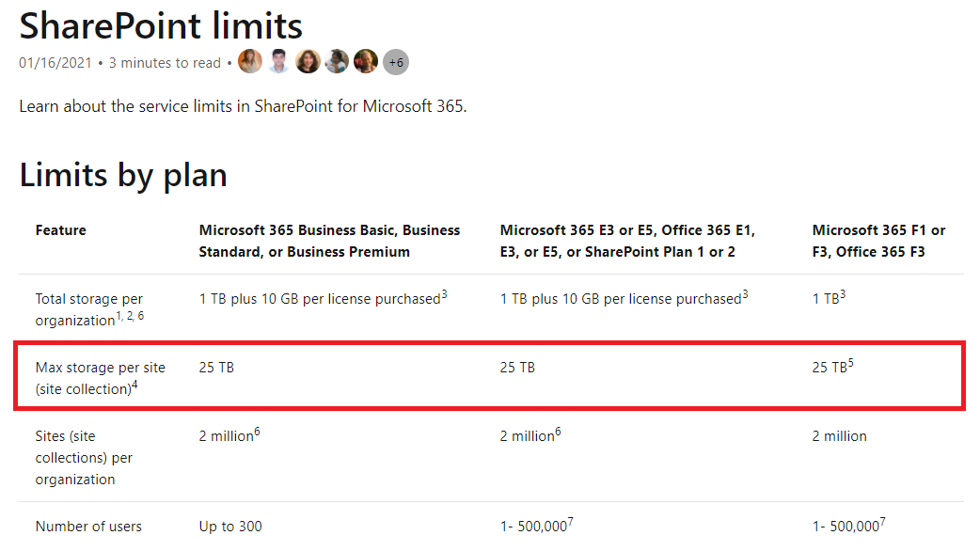Click the third contributor avatar
Image resolution: width=980 pixels, height=551 pixels.
(x=308, y=62)
